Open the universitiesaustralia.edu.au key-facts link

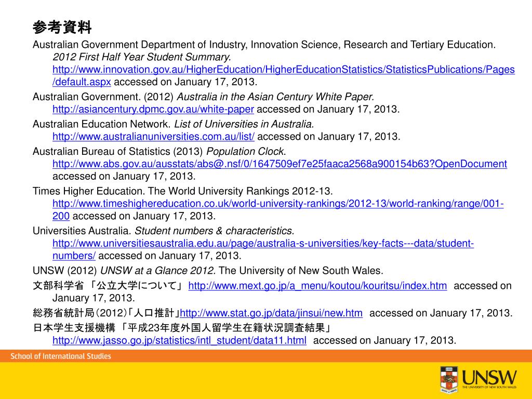click(263, 243)
